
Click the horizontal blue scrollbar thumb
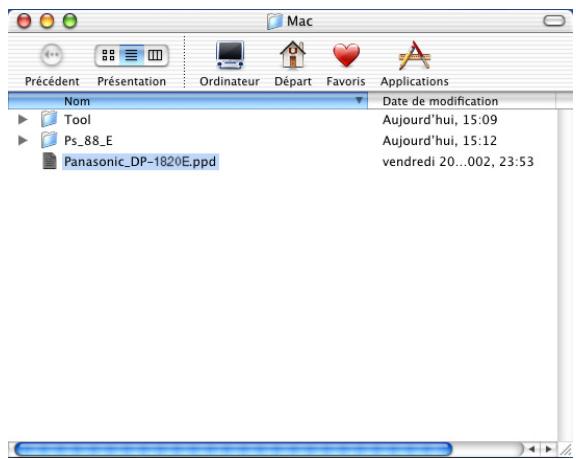point(233,449)
